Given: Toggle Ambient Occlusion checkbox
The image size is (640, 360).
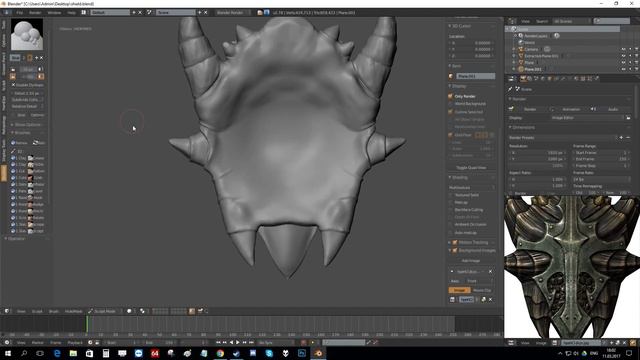Looking at the screenshot, I should point(451,224).
